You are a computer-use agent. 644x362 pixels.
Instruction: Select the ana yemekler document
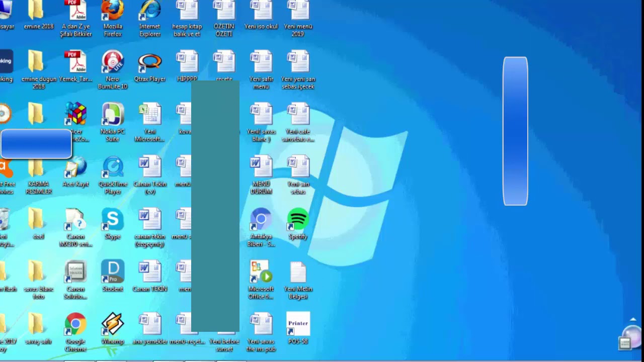tap(150, 329)
